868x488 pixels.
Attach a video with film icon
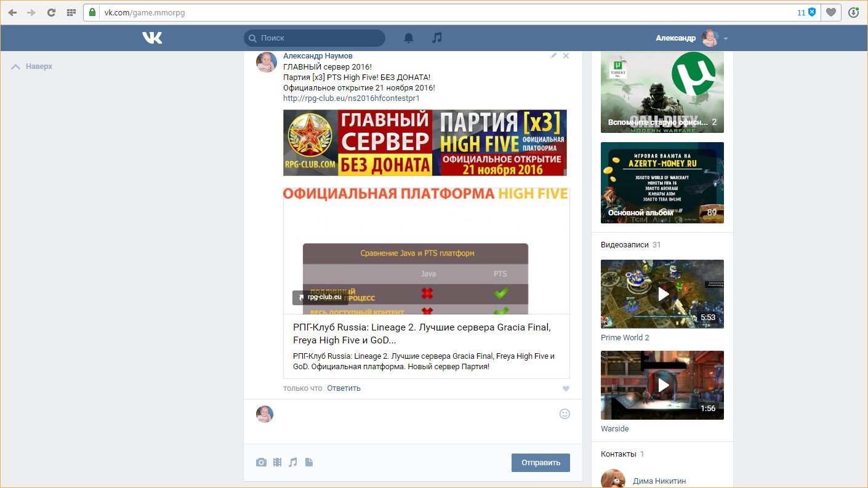coord(278,462)
